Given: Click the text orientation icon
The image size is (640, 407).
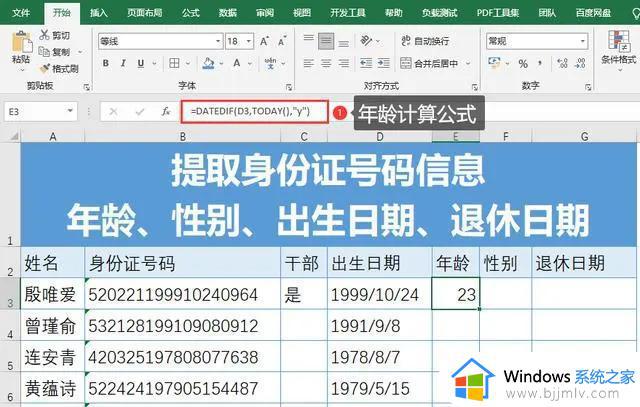Looking at the screenshot, I should coord(366,40).
